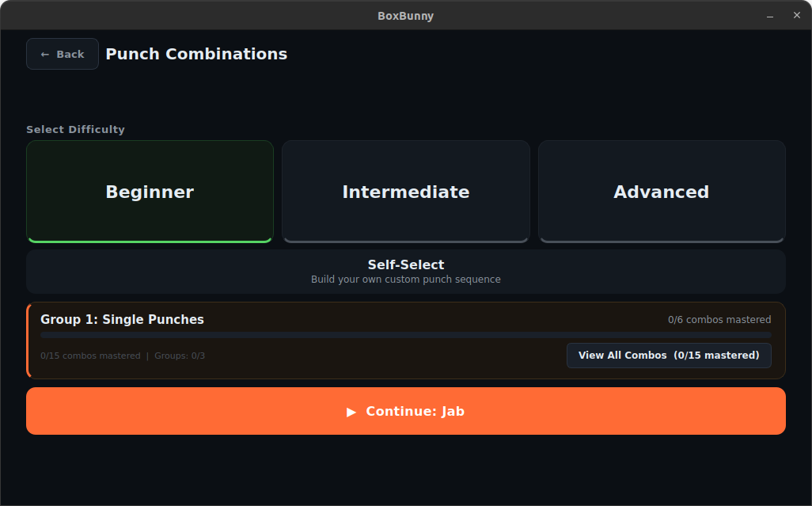Image resolution: width=812 pixels, height=506 pixels.
Task: Click the 'Build your own custom punch sequence' subtitle
Action: point(405,280)
